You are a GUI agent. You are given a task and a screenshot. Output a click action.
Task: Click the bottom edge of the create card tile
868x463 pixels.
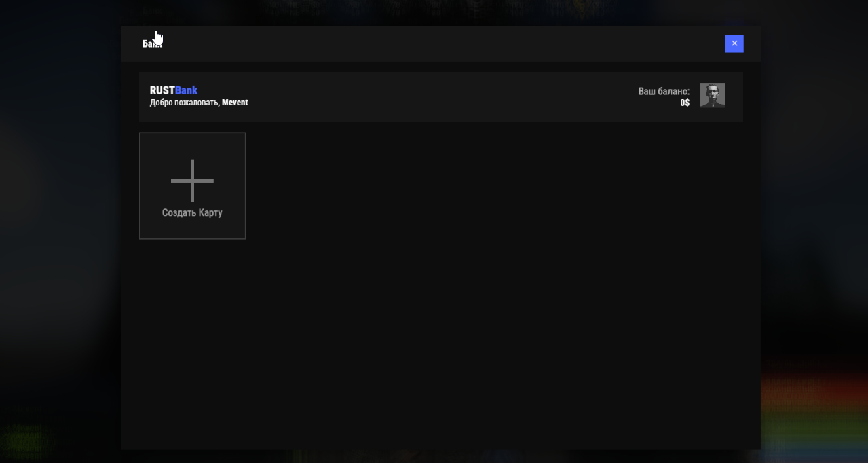click(192, 238)
